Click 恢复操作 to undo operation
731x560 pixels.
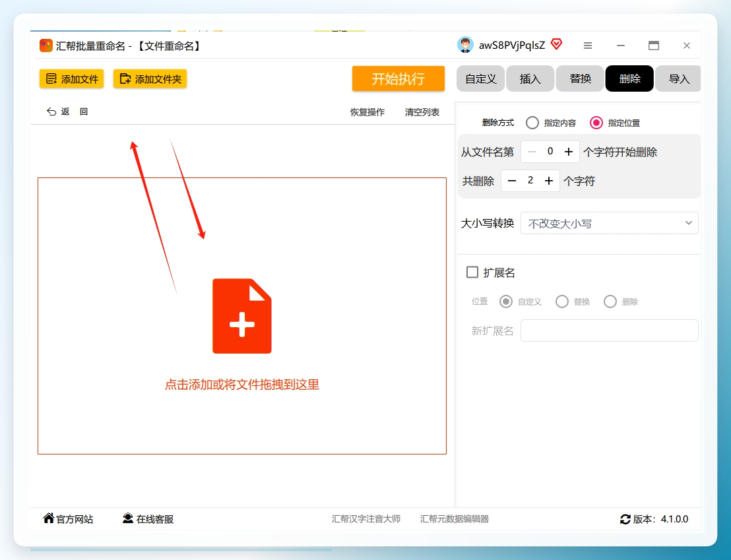coord(367,112)
